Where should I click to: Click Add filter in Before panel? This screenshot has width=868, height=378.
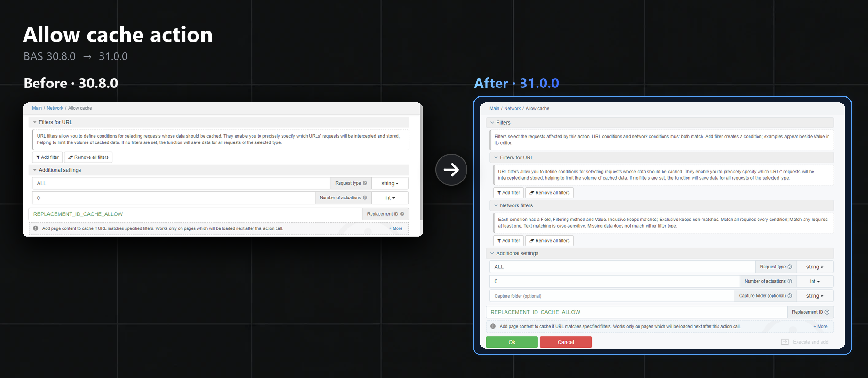(47, 157)
